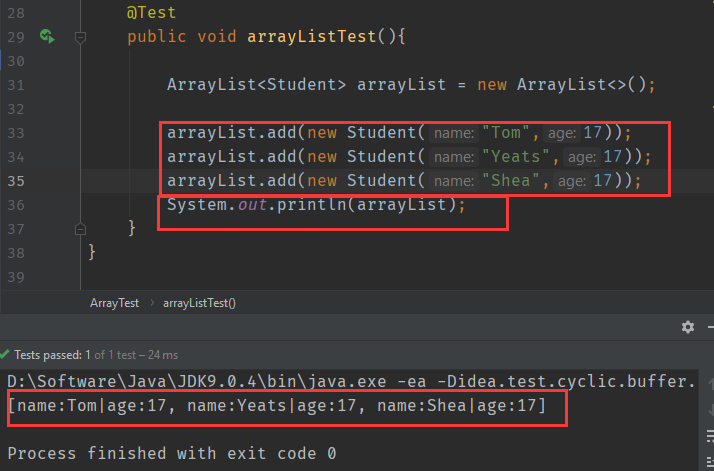Click 'Tests passed: 1 of 1 test' status
Viewport: 714px width, 471px height.
96,355
